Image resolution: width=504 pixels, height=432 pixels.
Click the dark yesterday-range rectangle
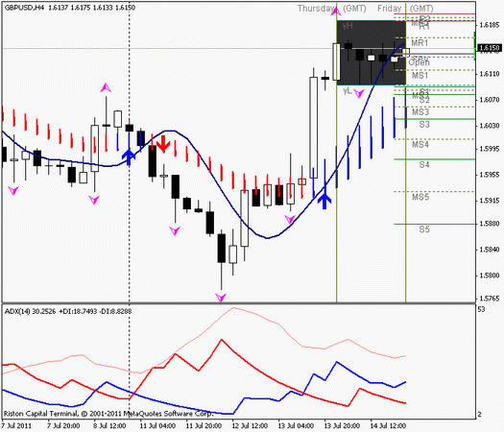coord(371,53)
